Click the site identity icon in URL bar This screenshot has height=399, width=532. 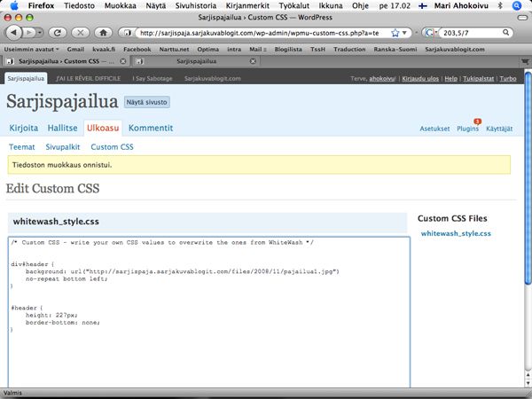coord(127,33)
